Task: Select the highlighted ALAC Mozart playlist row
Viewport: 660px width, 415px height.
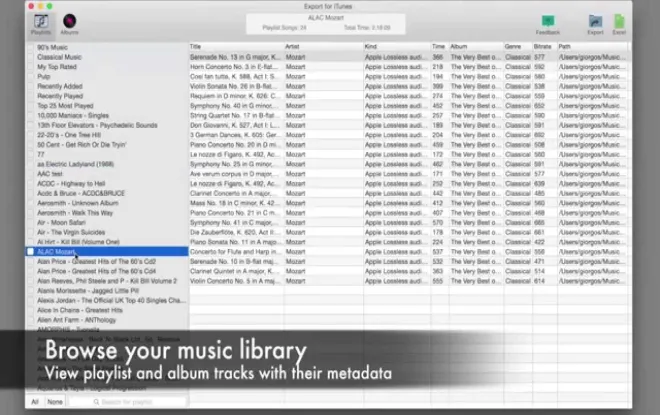Action: tap(107, 252)
